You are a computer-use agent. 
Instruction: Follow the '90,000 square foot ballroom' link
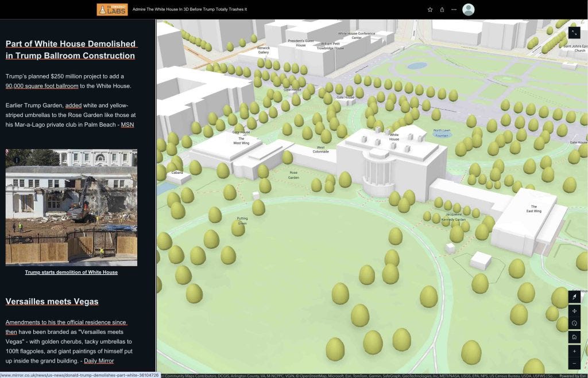(42, 86)
